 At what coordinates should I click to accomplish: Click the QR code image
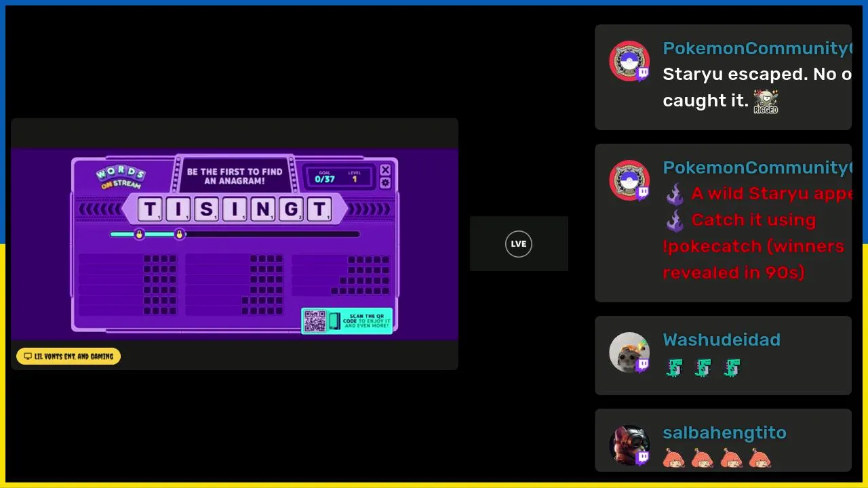click(315, 321)
